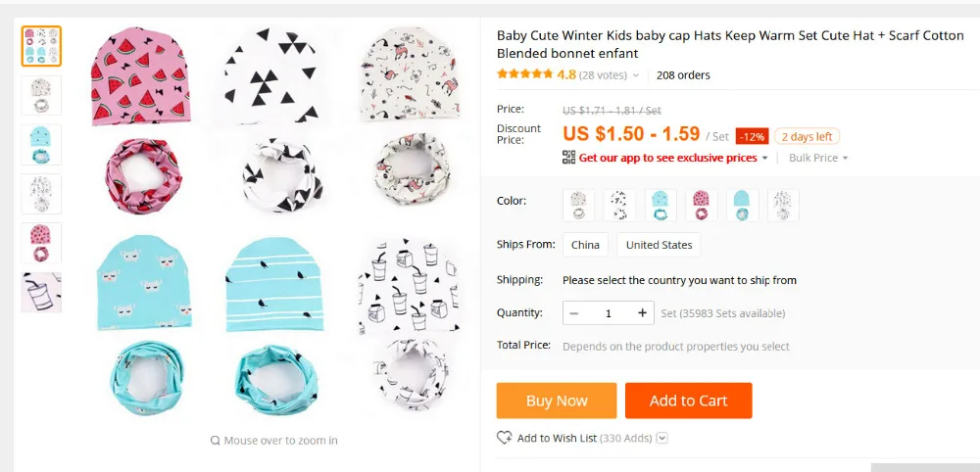Expand the votes rating dropdown arrow
980x472 pixels.
pyautogui.click(x=636, y=75)
